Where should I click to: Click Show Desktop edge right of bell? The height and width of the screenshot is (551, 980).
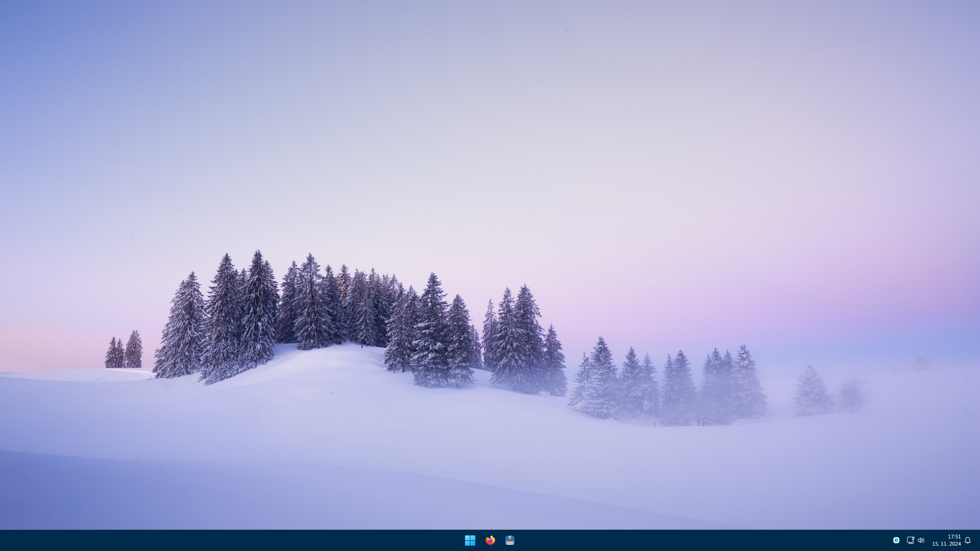978,540
